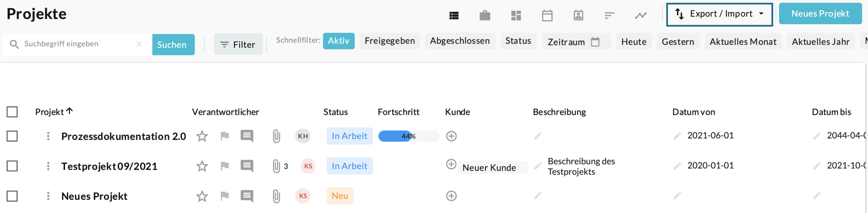Screen dimensions: 868x213
Task: Click the 44% progress bar
Action: (408, 136)
